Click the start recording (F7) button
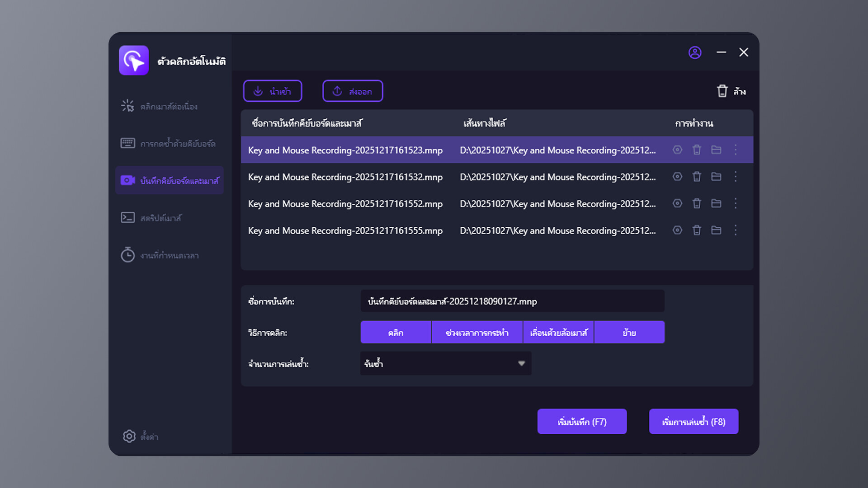The width and height of the screenshot is (868, 488). click(582, 422)
